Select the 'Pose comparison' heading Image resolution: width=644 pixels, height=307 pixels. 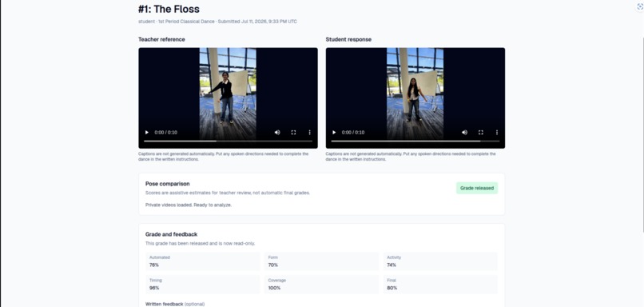[x=168, y=184]
